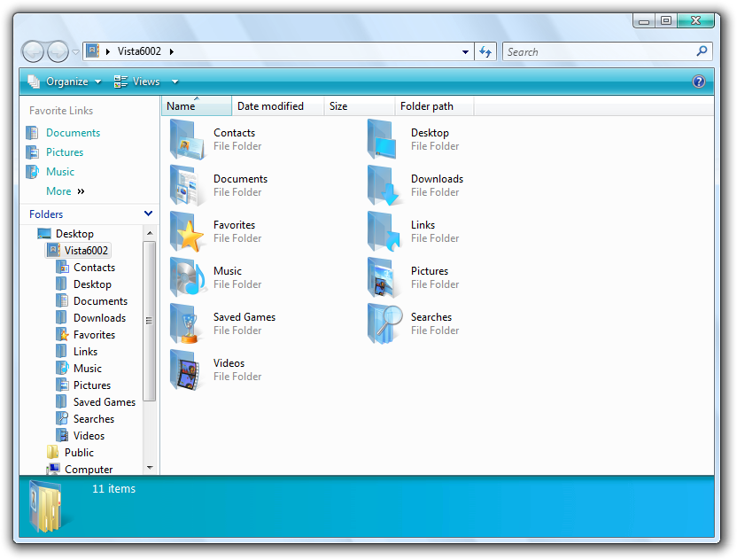Open the Views dropdown arrow

[x=175, y=82]
